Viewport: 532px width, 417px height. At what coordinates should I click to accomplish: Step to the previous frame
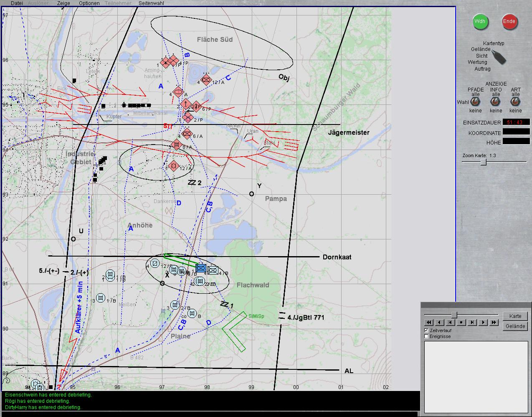click(x=451, y=322)
